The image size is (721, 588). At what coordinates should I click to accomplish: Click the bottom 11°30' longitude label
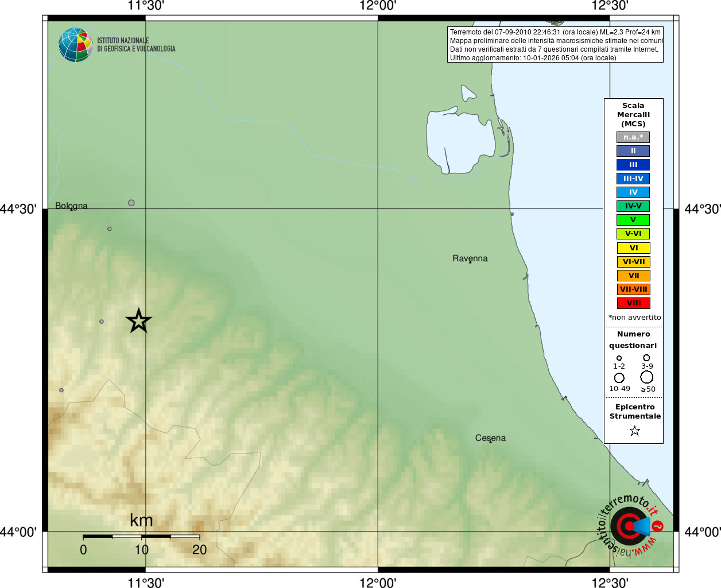tap(146, 583)
